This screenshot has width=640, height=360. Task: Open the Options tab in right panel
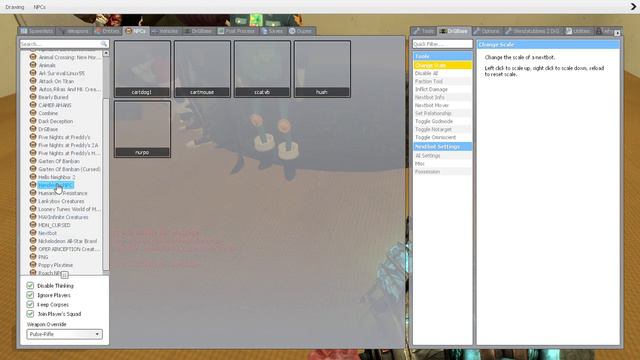[x=487, y=31]
